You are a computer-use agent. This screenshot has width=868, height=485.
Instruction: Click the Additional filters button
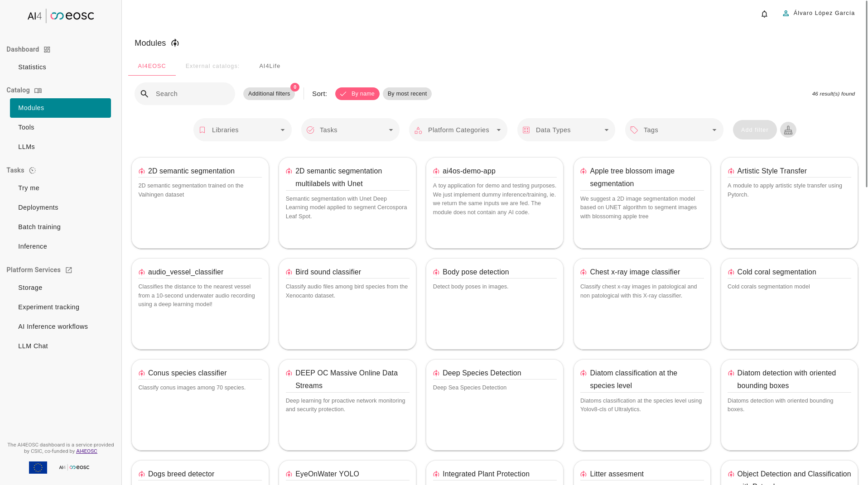(269, 94)
